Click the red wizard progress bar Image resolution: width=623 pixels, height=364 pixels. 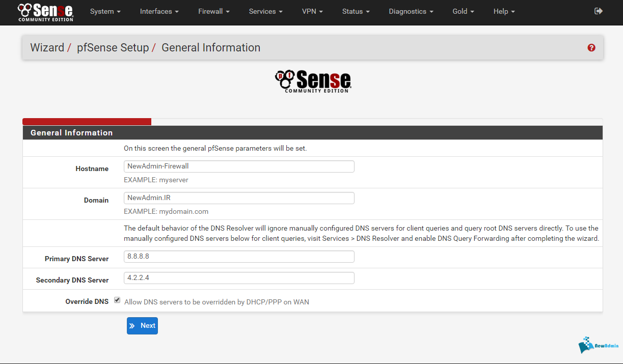pyautogui.click(x=87, y=122)
